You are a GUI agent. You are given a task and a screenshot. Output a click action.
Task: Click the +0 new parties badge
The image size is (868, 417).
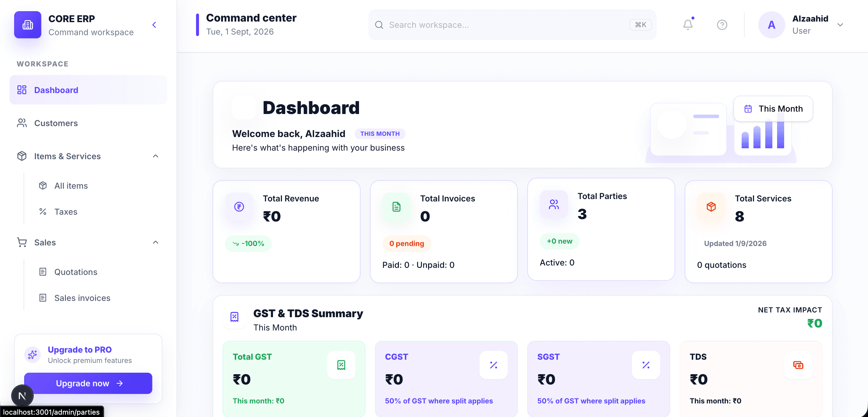pyautogui.click(x=559, y=241)
